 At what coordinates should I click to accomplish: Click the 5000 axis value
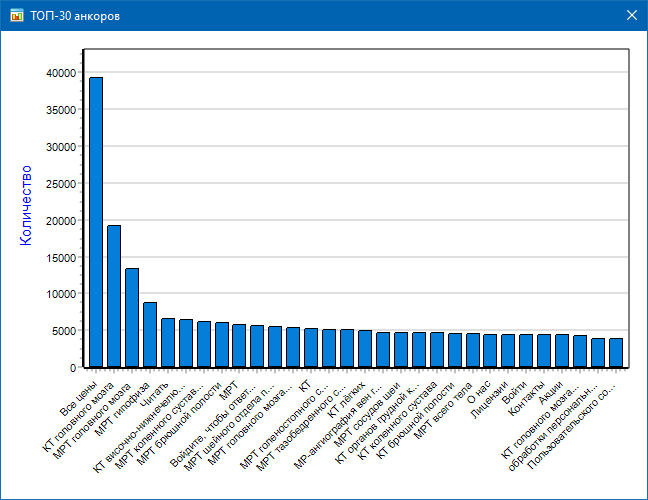pos(64,331)
